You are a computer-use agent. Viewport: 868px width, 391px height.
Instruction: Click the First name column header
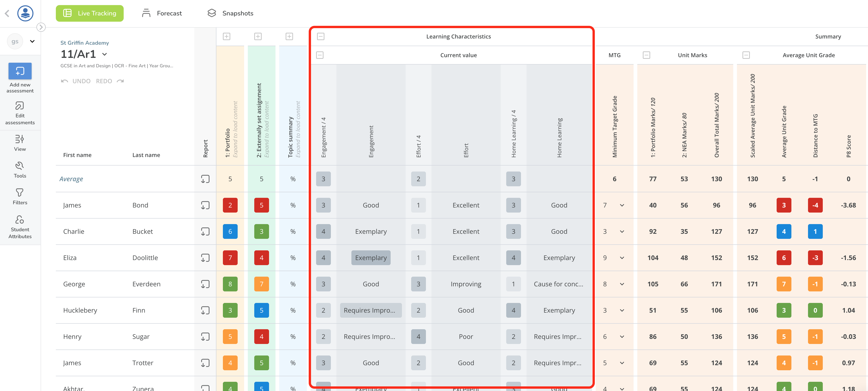(77, 155)
